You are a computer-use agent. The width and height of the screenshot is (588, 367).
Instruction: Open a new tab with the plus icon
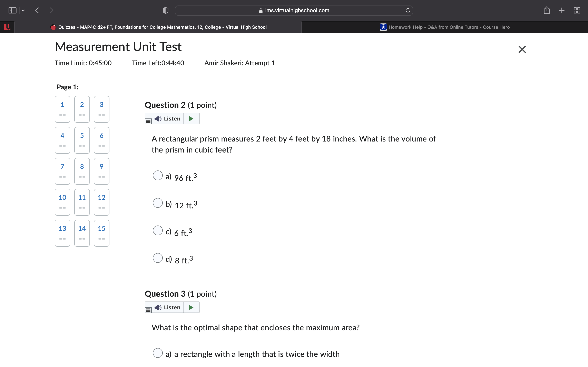point(562,10)
